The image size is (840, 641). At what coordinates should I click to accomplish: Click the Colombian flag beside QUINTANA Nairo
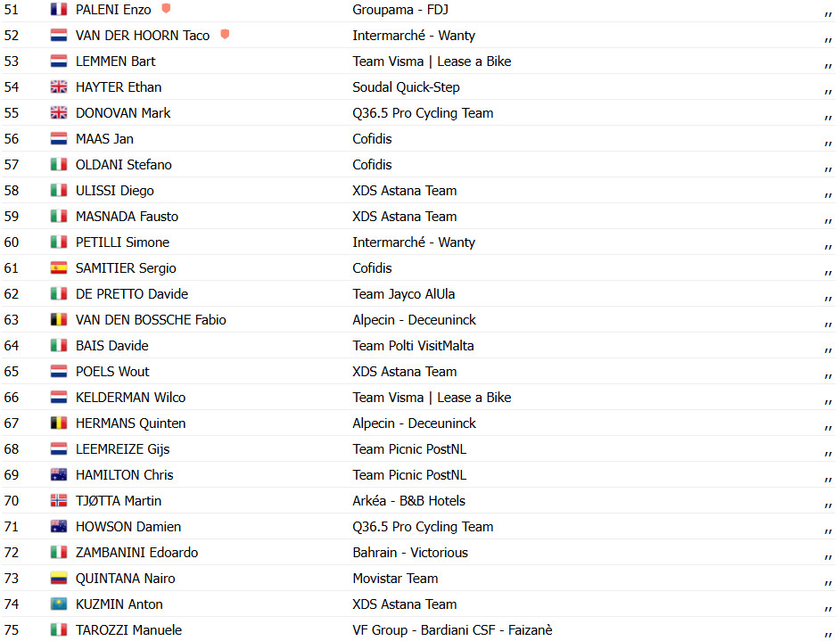click(59, 579)
